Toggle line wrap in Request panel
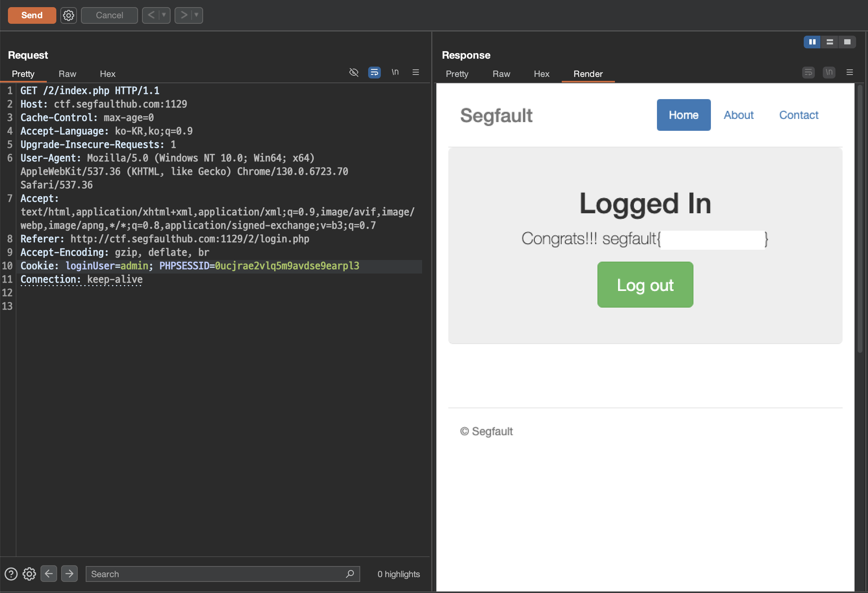 click(x=374, y=72)
